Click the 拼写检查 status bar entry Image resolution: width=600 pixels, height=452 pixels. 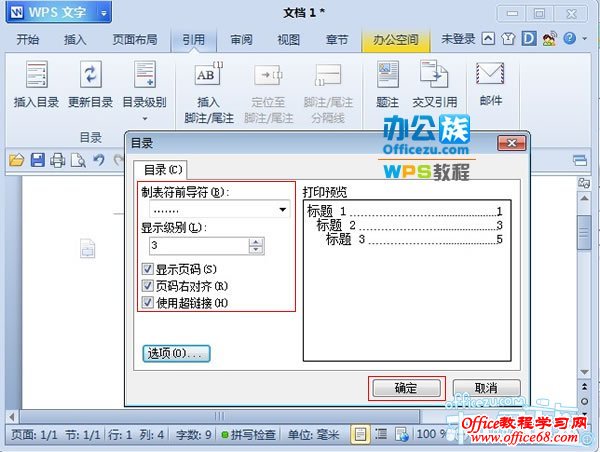point(249,435)
